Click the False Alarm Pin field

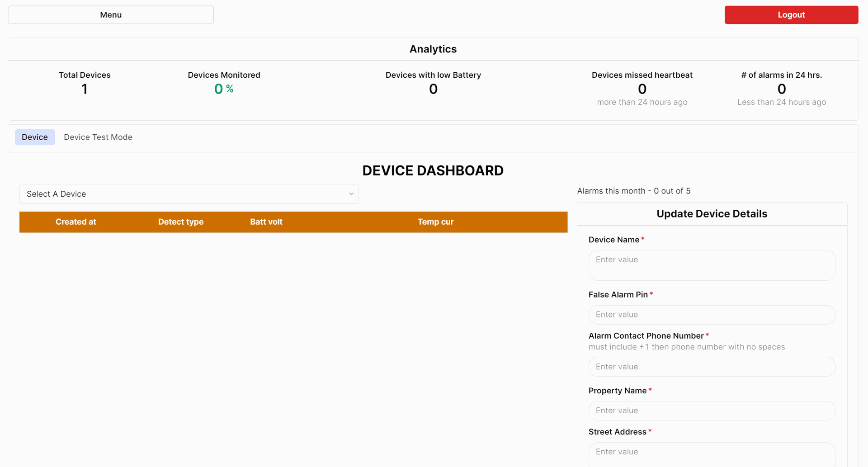point(712,315)
